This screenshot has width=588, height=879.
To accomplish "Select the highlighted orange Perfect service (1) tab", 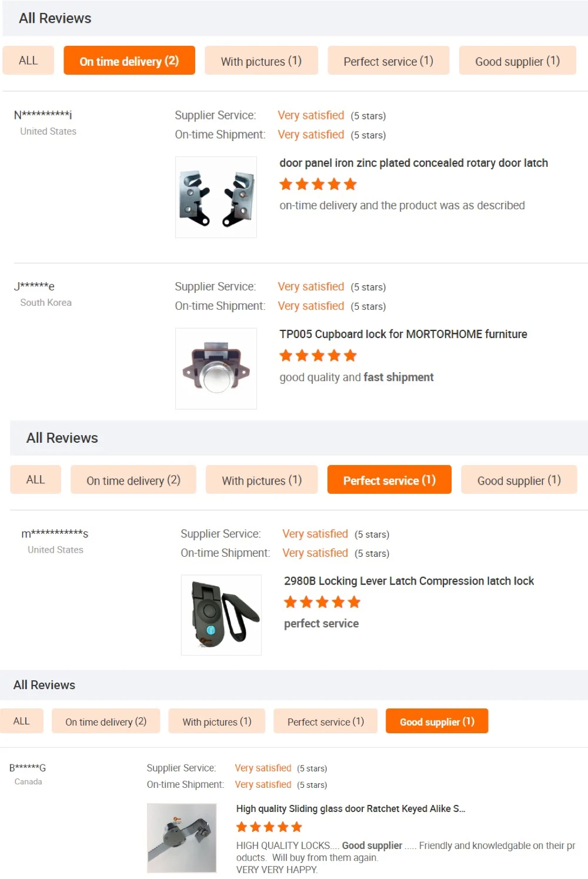I will [389, 480].
